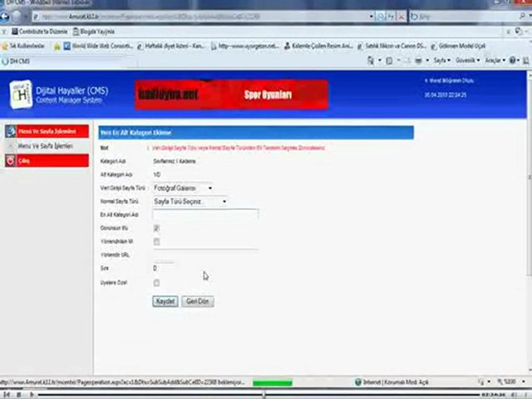Open the Veri Girişi Sayfa Türü dropdown
Screen dimensions: 532x399
(x=183, y=188)
